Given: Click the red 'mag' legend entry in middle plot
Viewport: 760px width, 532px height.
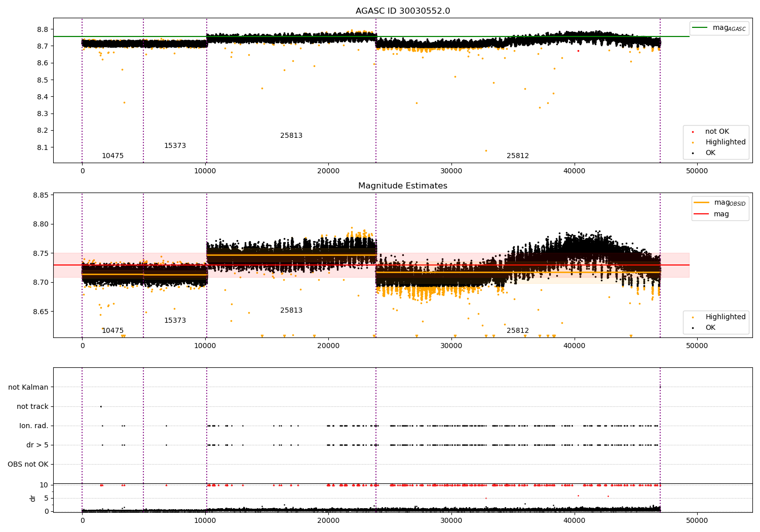Looking at the screenshot, I should coord(712,214).
